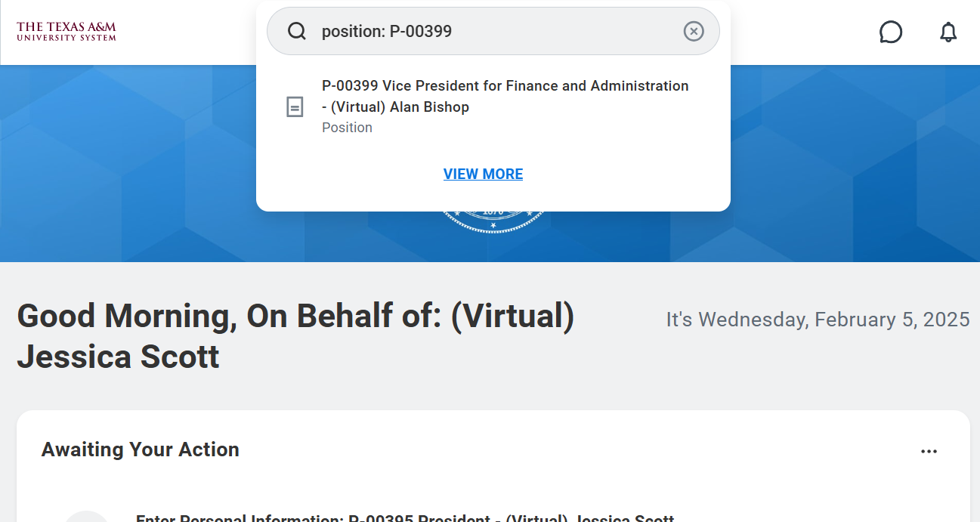Click the Wednesday, February 5, 2025 date text
This screenshot has height=522, width=980.
818,320
